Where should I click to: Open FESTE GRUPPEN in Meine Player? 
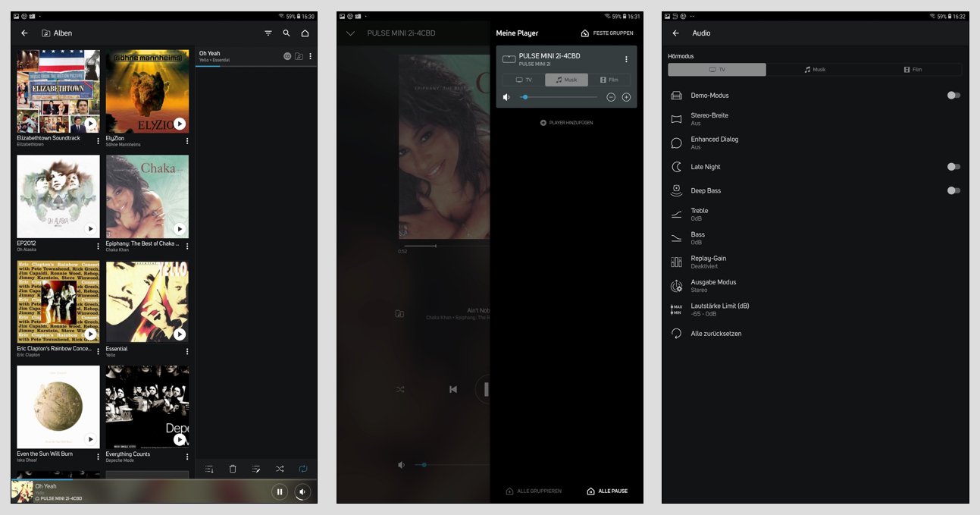tap(607, 33)
